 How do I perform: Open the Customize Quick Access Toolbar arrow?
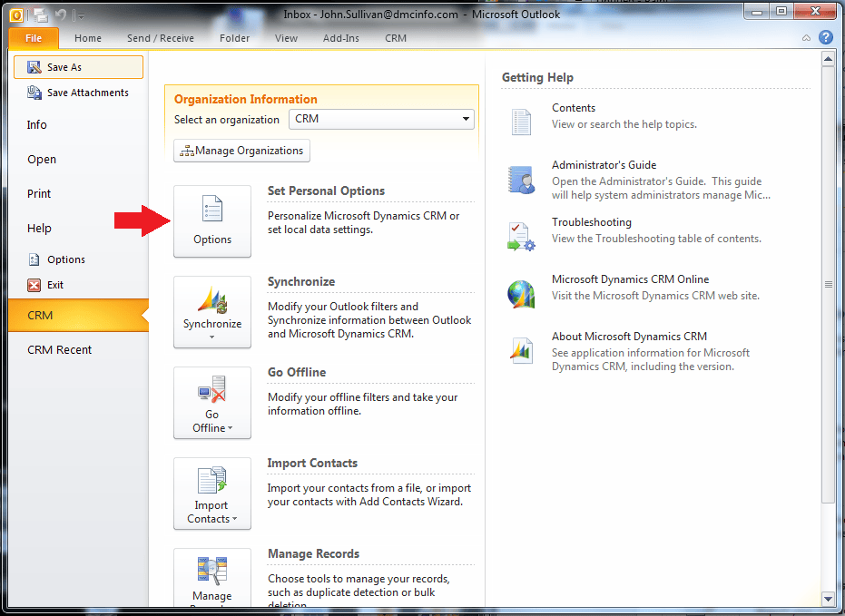click(x=80, y=16)
